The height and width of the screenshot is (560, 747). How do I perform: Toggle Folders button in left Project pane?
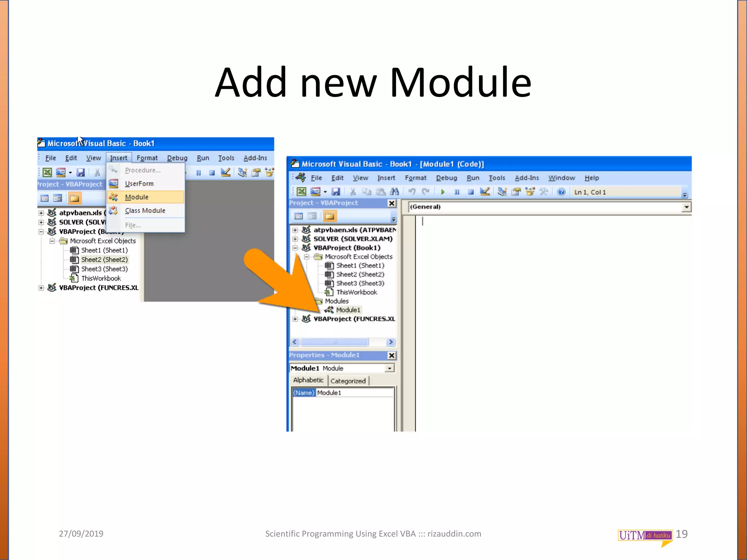[74, 198]
